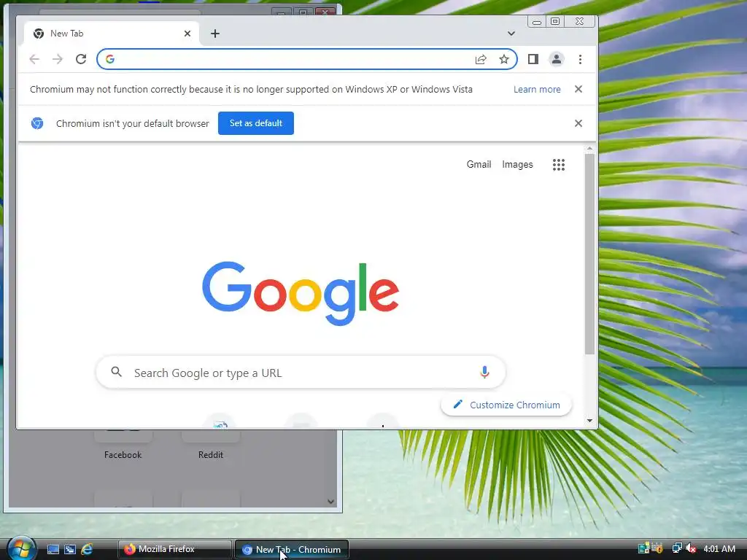Click the Google logo
Image resolution: width=747 pixels, height=560 pixels.
(x=301, y=293)
